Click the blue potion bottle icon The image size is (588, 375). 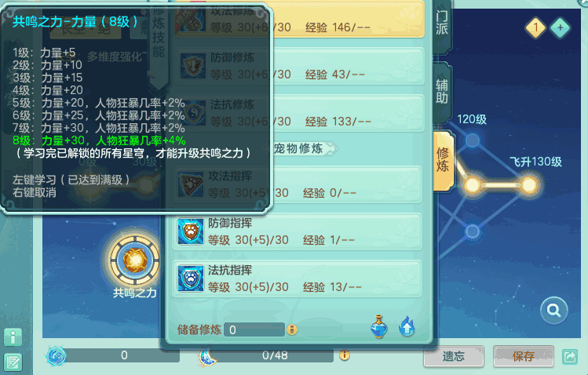[x=378, y=327]
